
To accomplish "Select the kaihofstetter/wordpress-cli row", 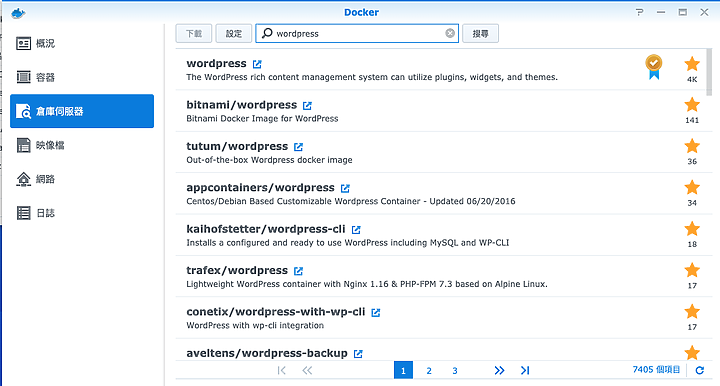I will coord(441,235).
